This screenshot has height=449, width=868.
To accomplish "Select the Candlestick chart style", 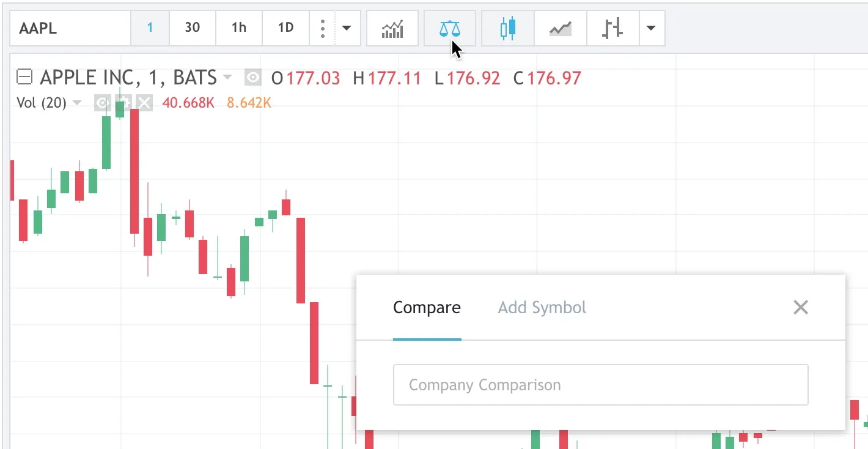I will pos(507,28).
